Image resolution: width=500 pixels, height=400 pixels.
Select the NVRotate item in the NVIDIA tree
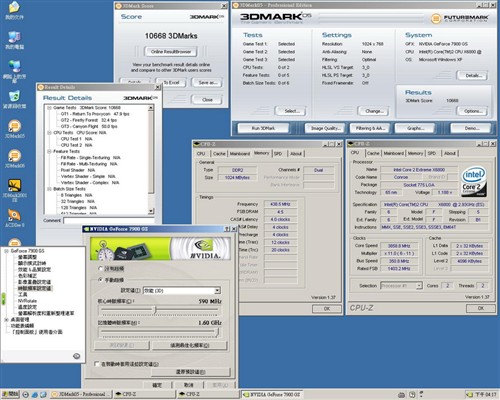coord(27,301)
